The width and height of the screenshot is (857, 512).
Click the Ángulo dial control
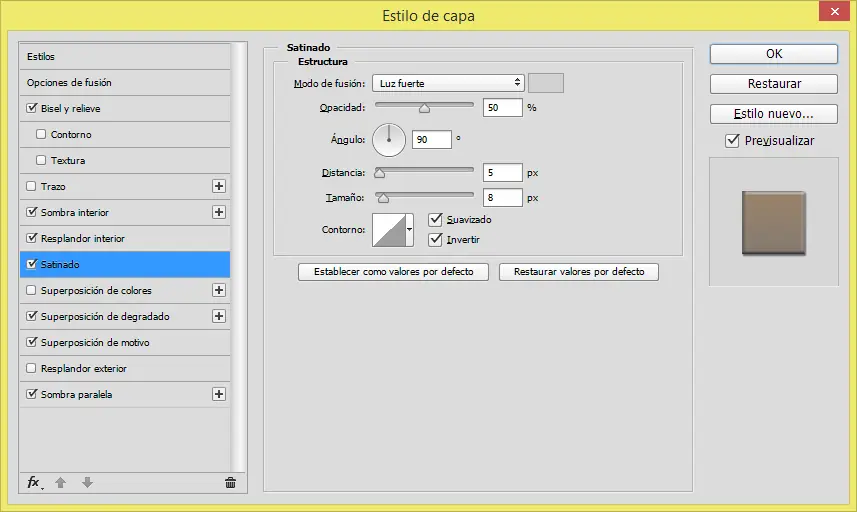389,140
